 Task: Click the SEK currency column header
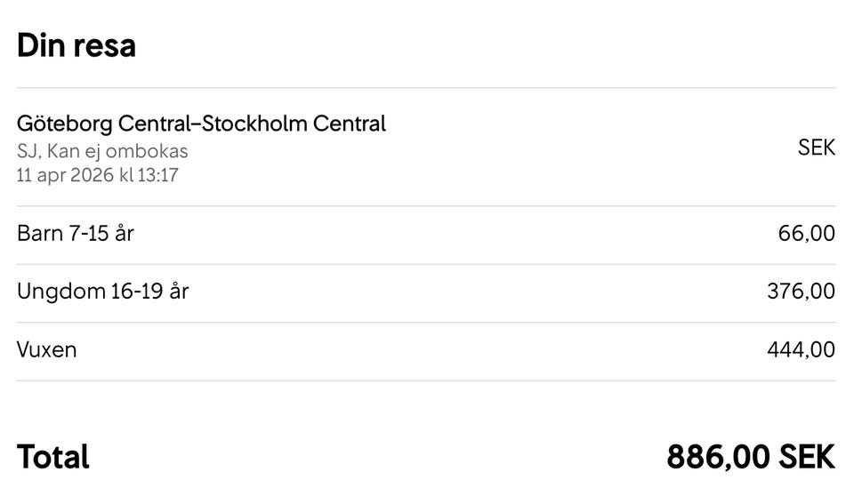click(816, 148)
